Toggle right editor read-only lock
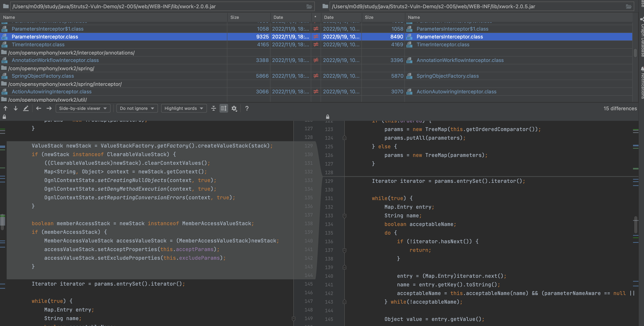644x326 pixels. tap(327, 117)
